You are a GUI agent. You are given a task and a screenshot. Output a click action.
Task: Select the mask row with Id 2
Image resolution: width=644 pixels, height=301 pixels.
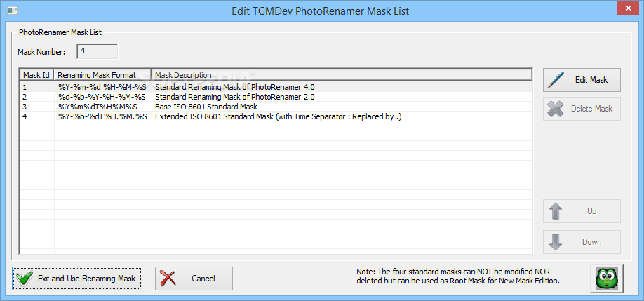tap(276, 97)
